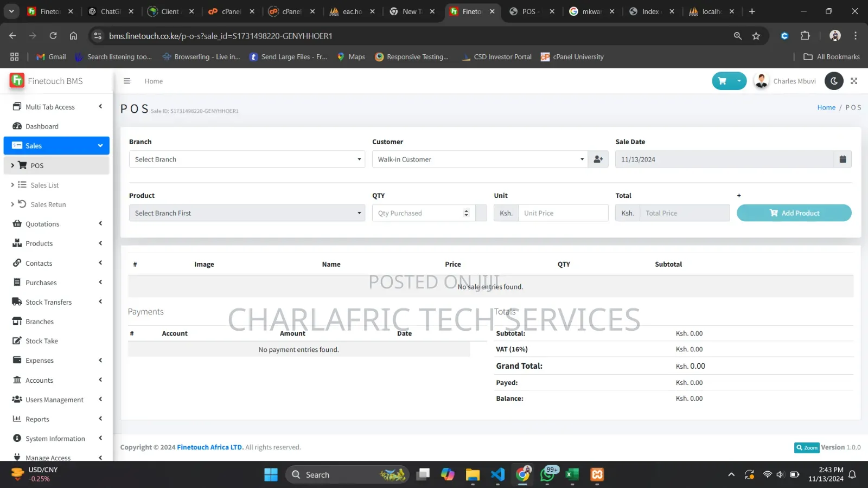This screenshot has width=868, height=488.
Task: Open WhatsApp from taskbar
Action: [x=548, y=475]
